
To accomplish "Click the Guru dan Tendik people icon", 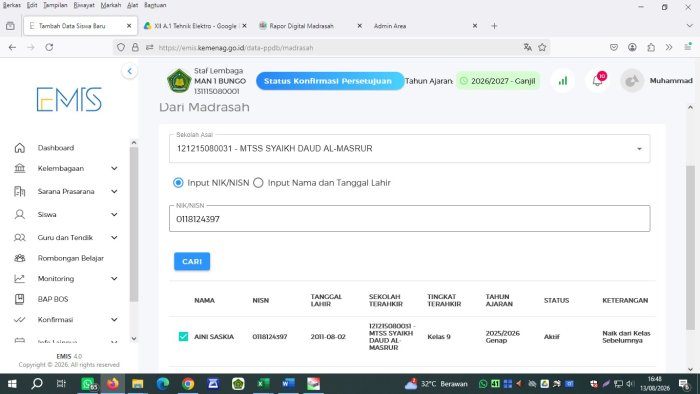I will [20, 237].
